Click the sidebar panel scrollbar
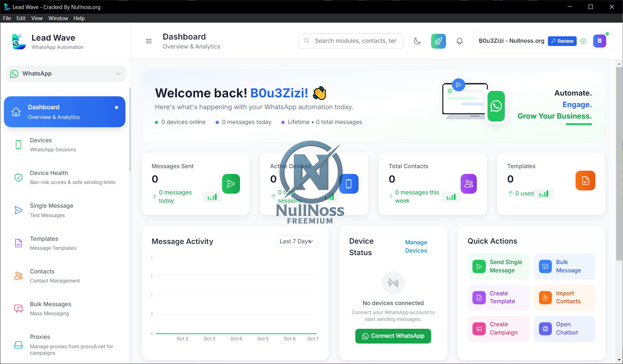Screen dimensions: 623x364 tap(130, 129)
